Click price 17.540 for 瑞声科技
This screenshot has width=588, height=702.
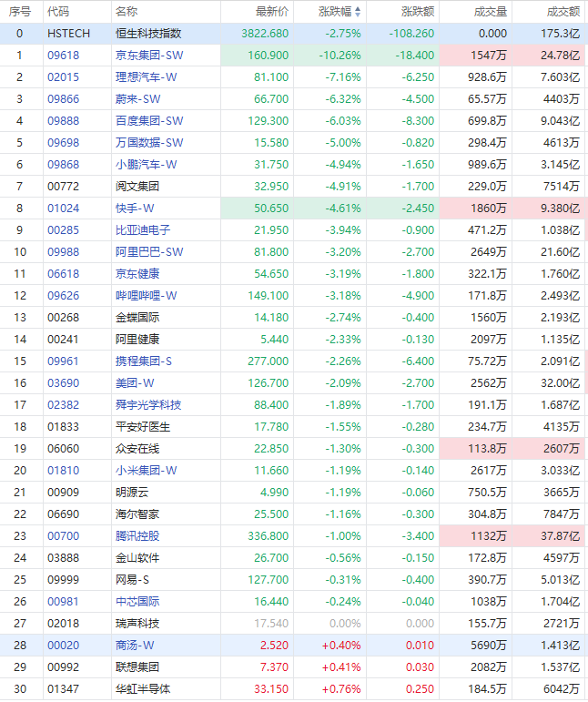[271, 624]
